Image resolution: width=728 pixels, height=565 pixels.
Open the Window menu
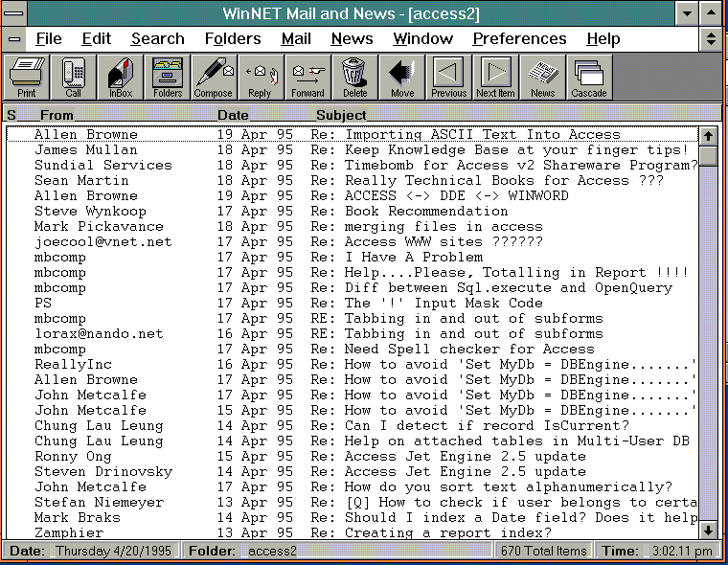coord(422,39)
